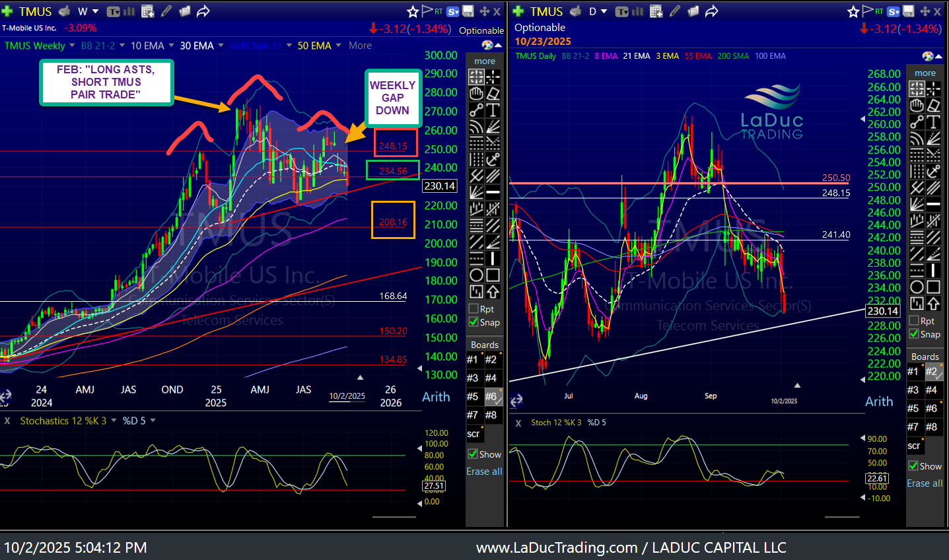
Task: Select the anchor tool in weekly drawing toolbar
Action: pyautogui.click(x=493, y=159)
